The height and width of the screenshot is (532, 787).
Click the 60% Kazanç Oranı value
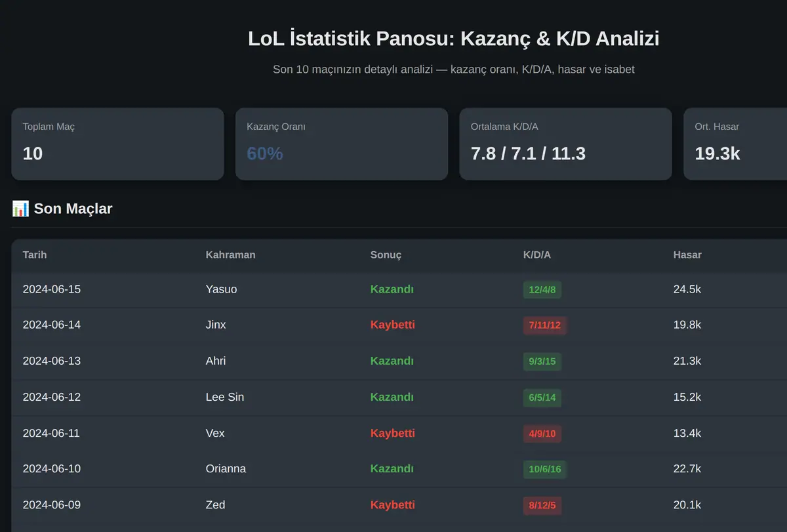coord(265,153)
